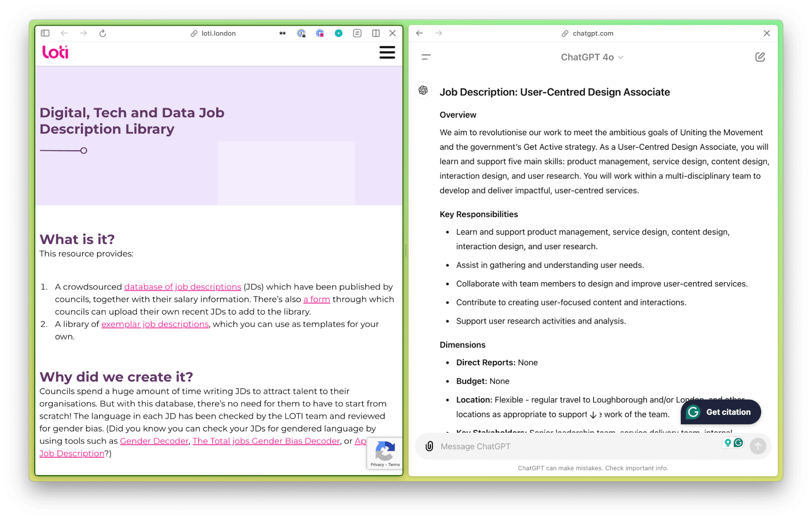Click the loti.london browser forward arrow
Viewport: 812px width, 520px height.
click(83, 33)
